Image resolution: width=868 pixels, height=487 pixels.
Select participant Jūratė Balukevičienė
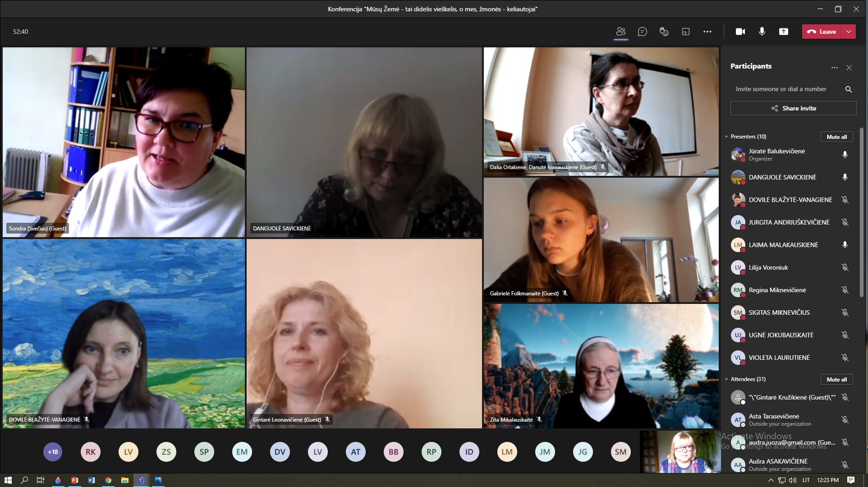(789, 155)
